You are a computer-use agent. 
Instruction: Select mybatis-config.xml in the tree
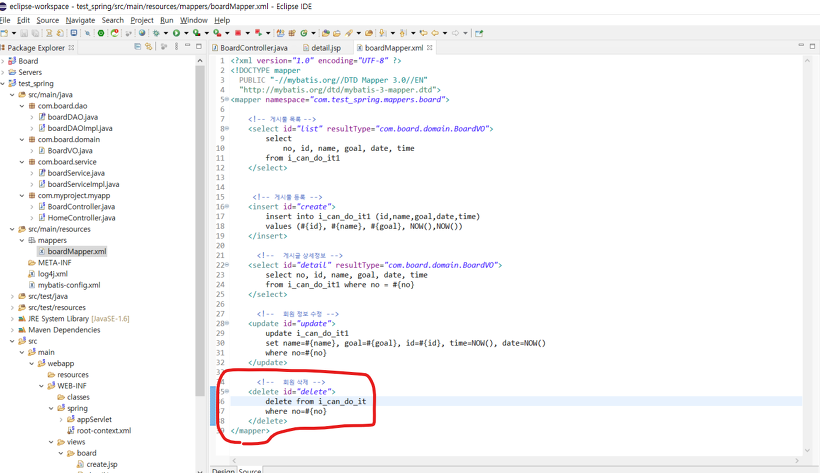[x=69, y=285]
